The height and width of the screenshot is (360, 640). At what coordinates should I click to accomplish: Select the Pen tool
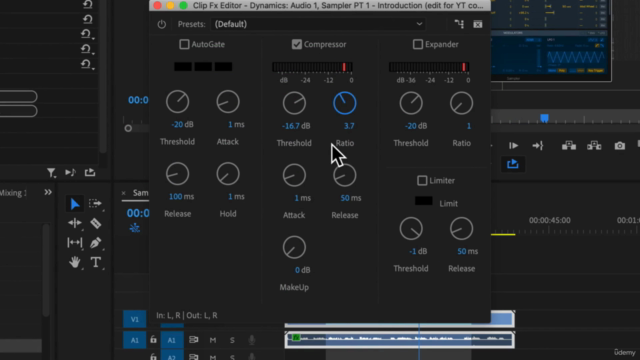pos(96,242)
